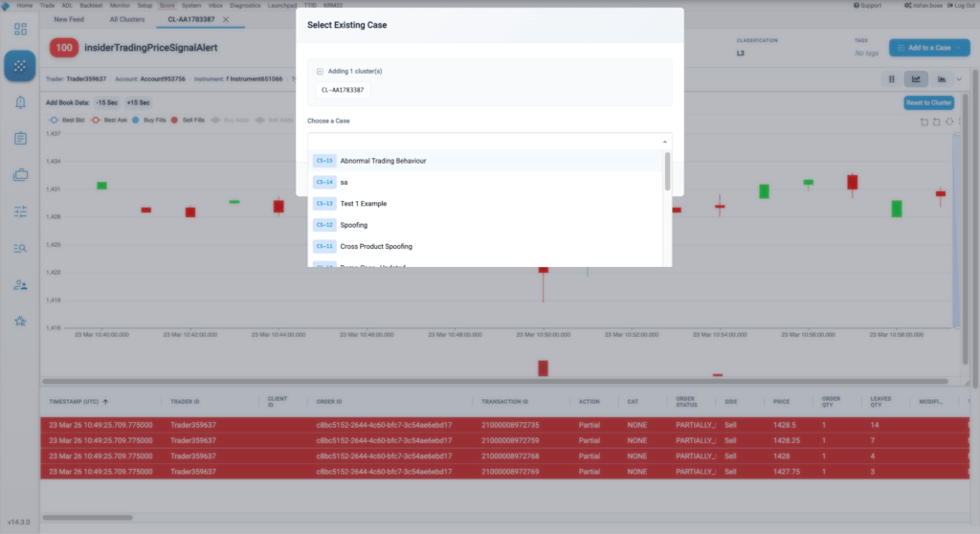The image size is (980, 534).
Task: Expand the view options chevron beside chart icons
Action: pyautogui.click(x=959, y=79)
